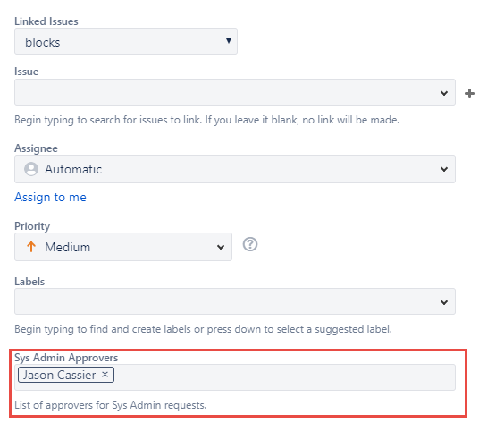Click the orange Medium priority arrow icon

point(31,247)
